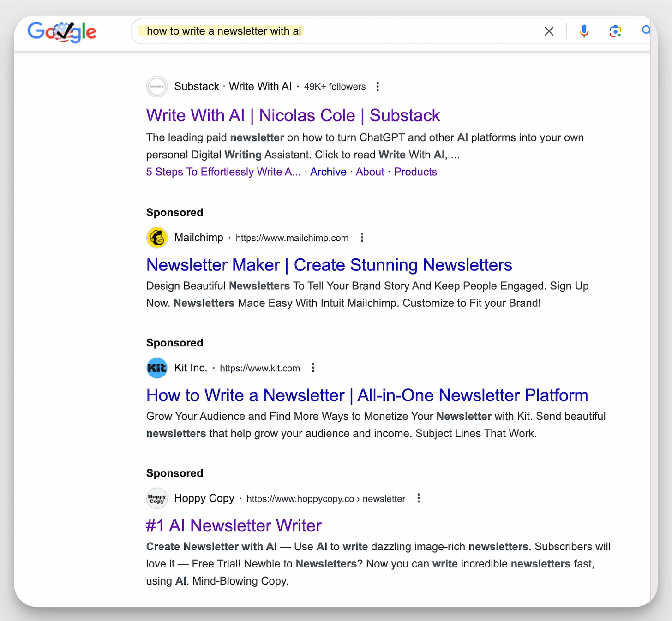
Task: Click the Kit Inc. favicon
Action: tap(157, 368)
